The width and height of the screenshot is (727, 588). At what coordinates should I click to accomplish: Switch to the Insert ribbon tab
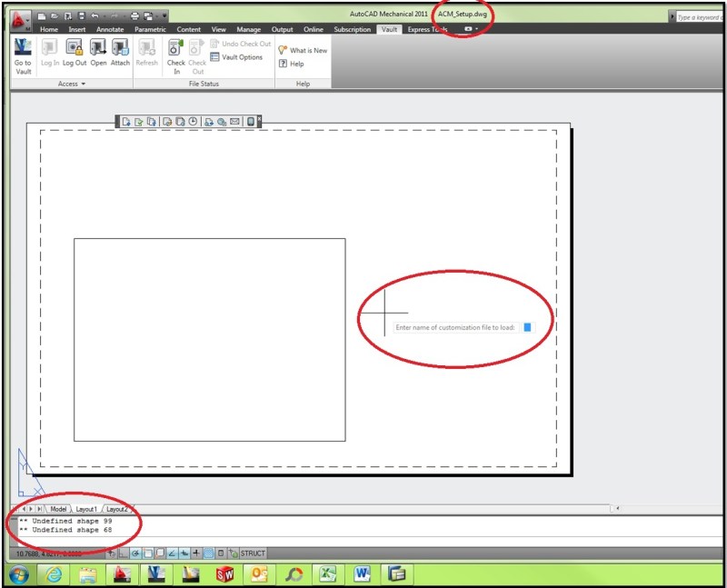[77, 29]
